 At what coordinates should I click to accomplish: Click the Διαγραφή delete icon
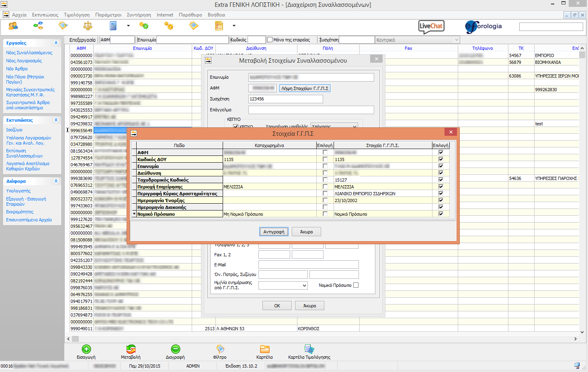(x=175, y=349)
